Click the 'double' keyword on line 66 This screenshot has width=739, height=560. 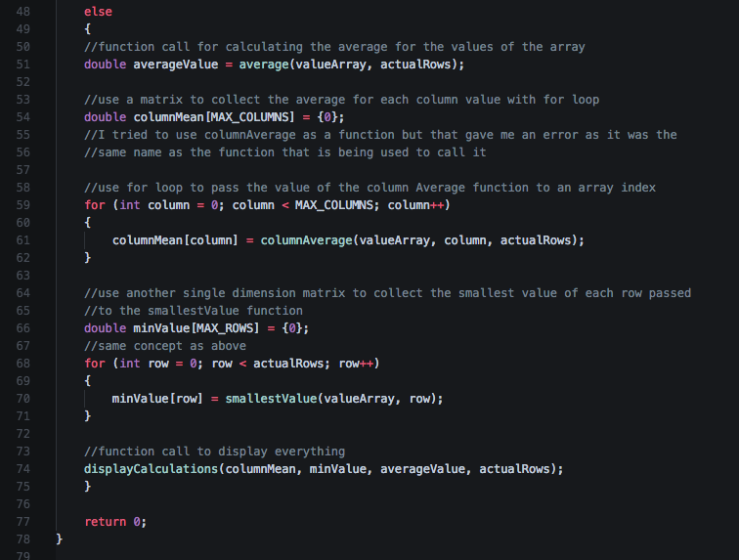[x=106, y=328]
